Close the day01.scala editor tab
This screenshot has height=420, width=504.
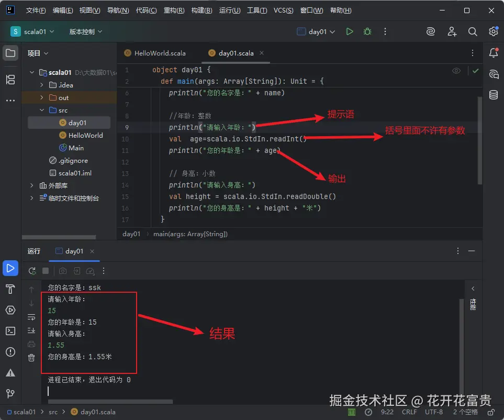262,53
